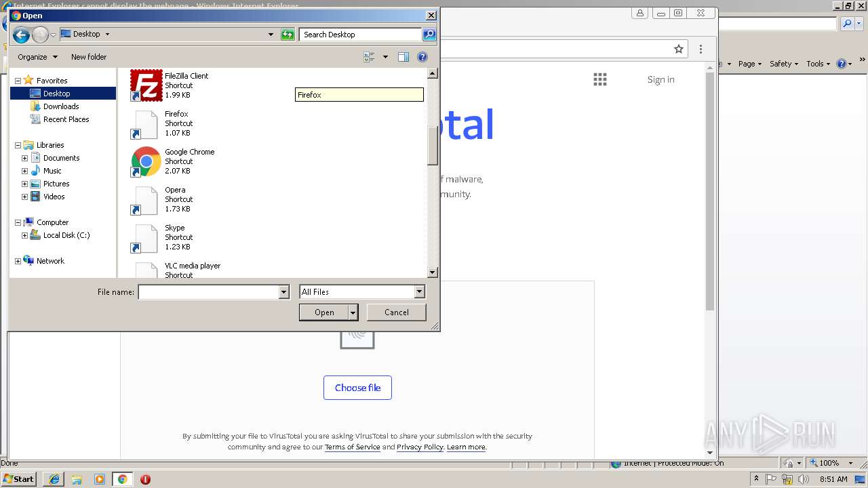
Task: Open the views options dropdown arrow
Action: pos(385,57)
